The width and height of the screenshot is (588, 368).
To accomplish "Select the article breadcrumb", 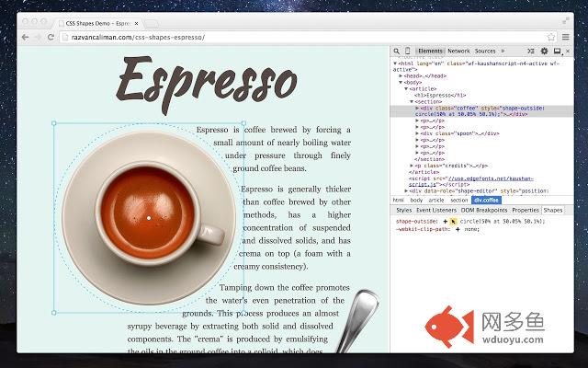I will [436, 201].
